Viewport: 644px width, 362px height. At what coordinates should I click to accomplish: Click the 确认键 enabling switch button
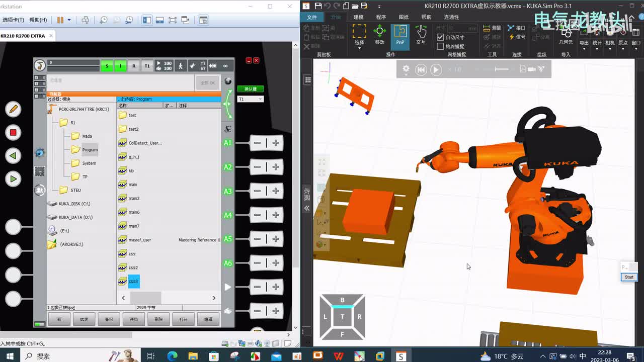pyautogui.click(x=251, y=89)
